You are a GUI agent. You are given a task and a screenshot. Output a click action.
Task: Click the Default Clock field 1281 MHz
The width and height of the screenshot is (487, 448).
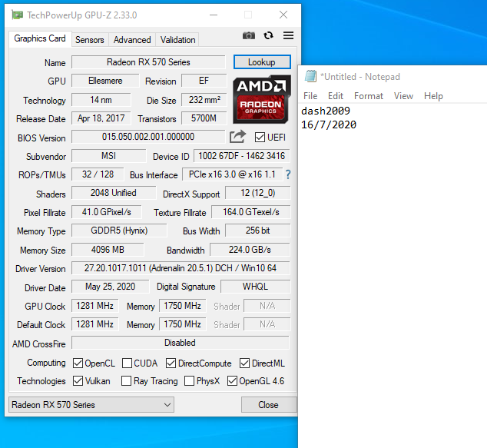(x=95, y=324)
